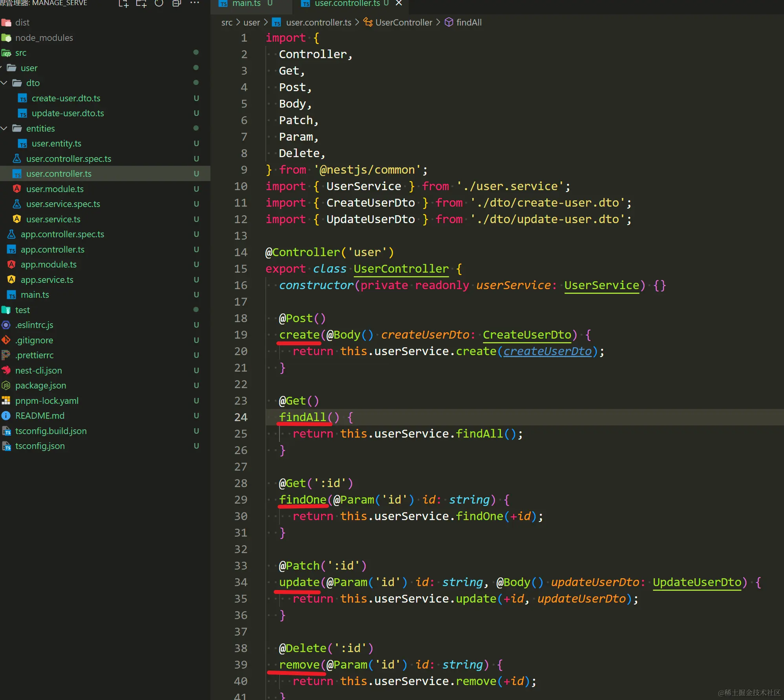784x700 pixels.
Task: Click the findAll method name on line 24
Action: coord(303,417)
